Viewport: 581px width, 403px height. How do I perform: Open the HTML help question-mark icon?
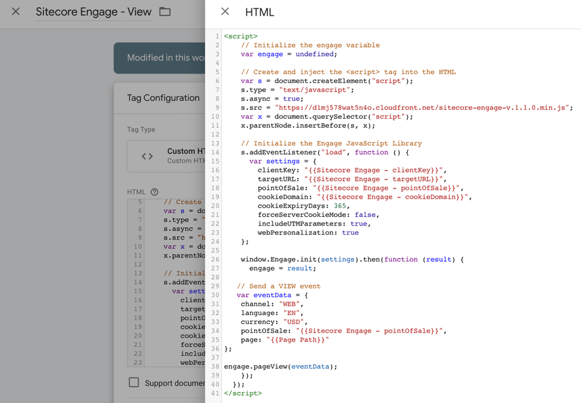click(x=155, y=192)
